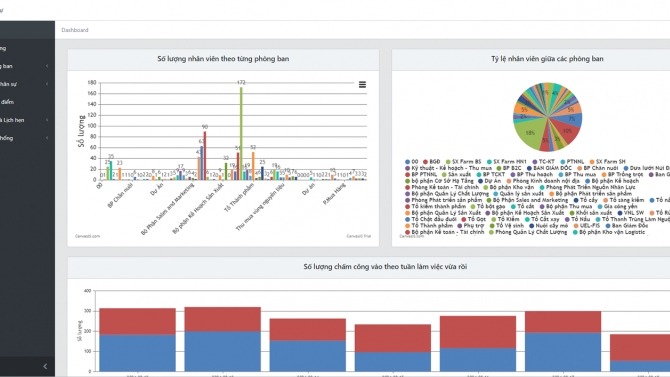Click 'Kỹ thuật - Kế hoạch - Thu mua' legend

coord(449,168)
